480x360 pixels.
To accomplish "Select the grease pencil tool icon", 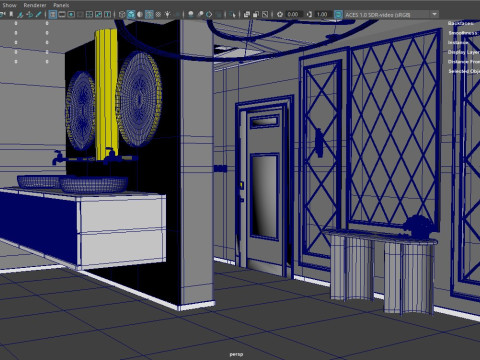I will (x=38, y=14).
